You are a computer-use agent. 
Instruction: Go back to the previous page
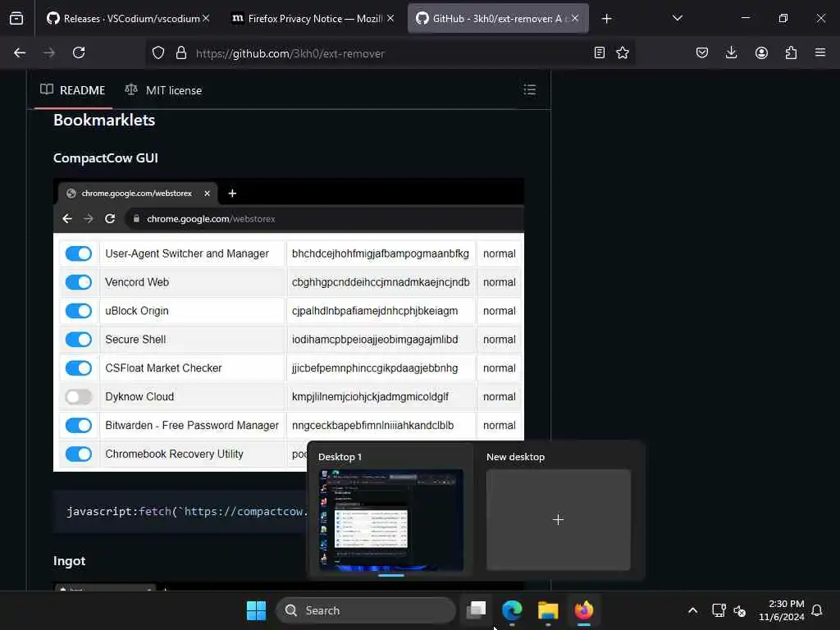coord(20,53)
